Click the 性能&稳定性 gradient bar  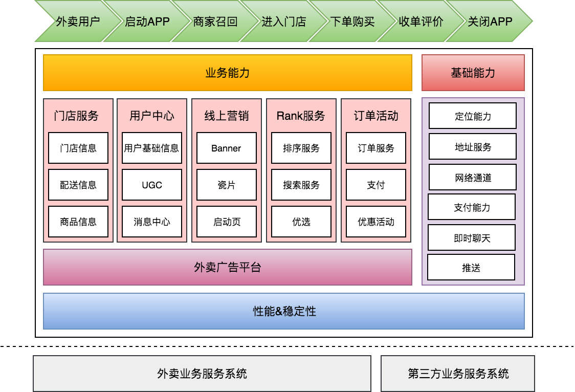(284, 311)
